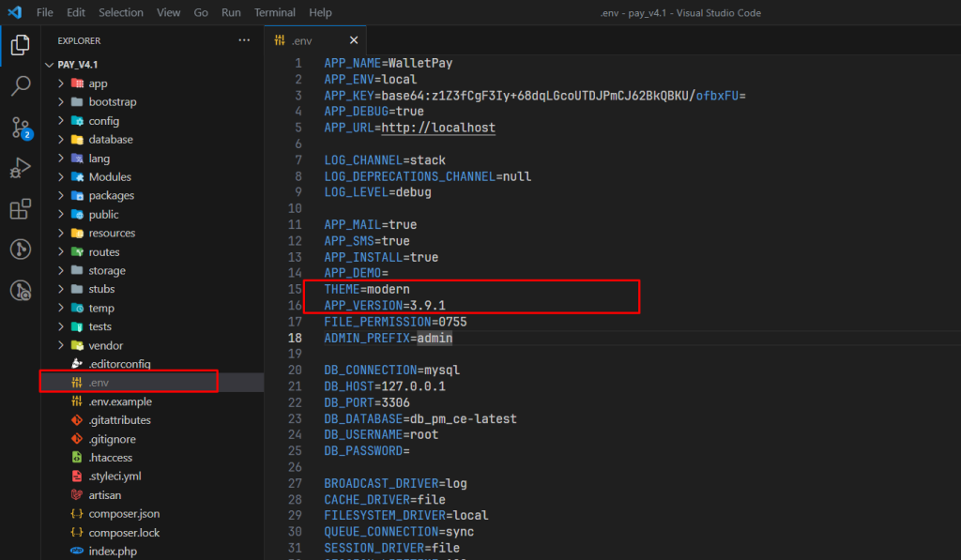
Task: Open composer.json in the explorer
Action: [124, 514]
